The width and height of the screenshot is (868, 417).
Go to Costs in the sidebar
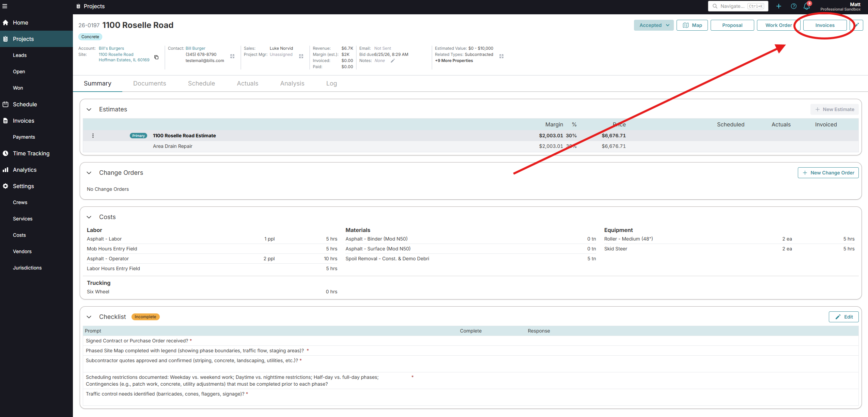point(19,235)
